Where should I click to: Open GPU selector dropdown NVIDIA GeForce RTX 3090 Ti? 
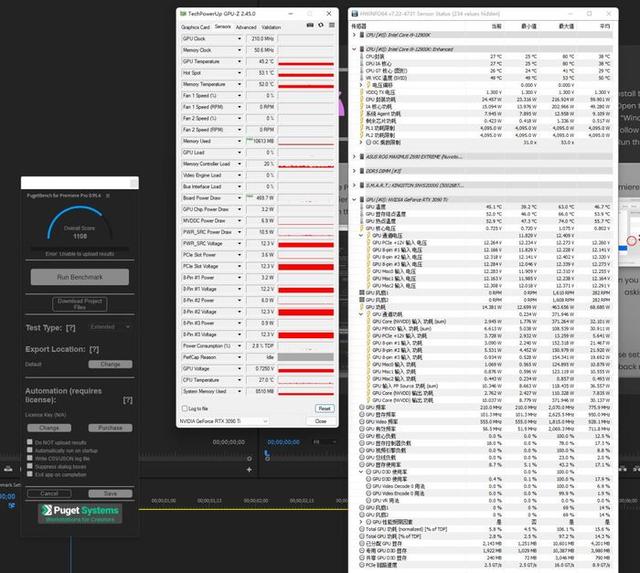point(224,421)
